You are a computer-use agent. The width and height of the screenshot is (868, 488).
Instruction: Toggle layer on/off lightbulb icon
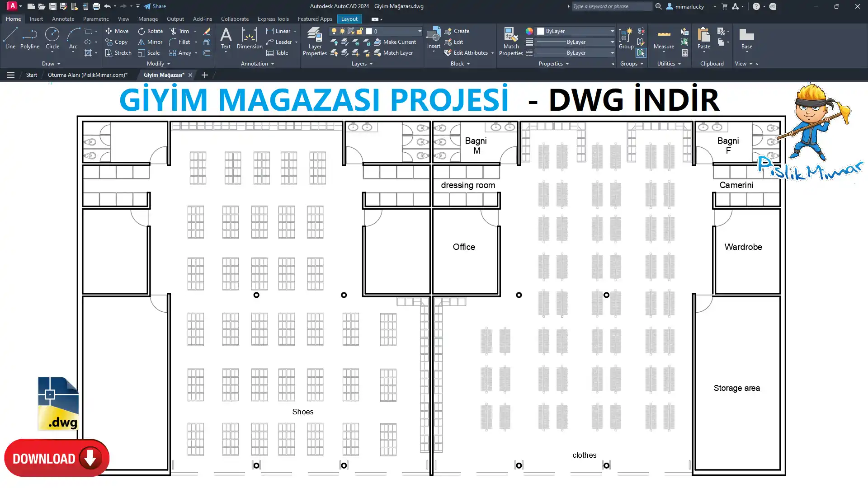tap(334, 31)
